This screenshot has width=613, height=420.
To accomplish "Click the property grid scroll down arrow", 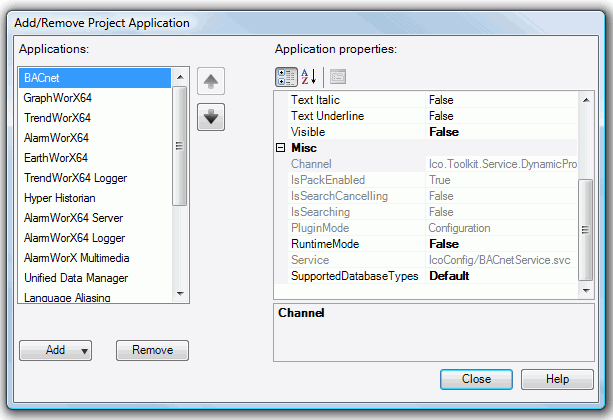I will click(586, 291).
